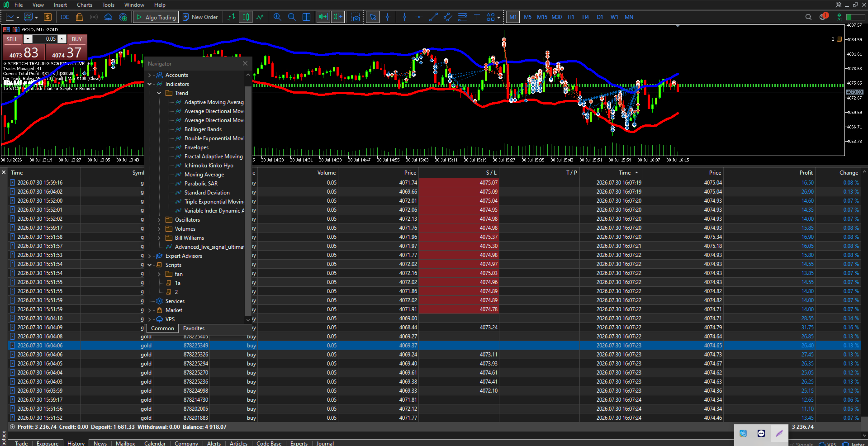Select the text label tool
Viewport: 868px width, 446px height.
477,17
